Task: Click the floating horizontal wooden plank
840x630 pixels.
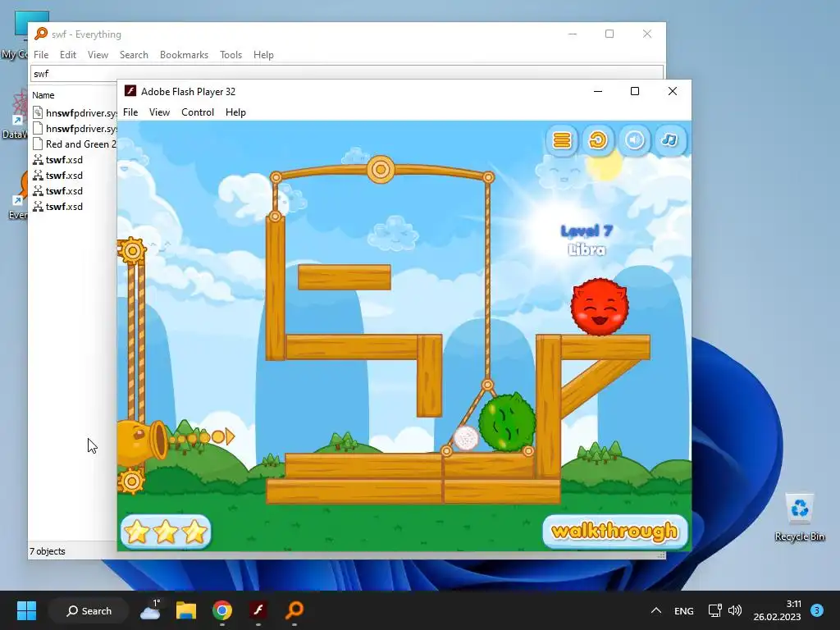Action: pos(345,277)
